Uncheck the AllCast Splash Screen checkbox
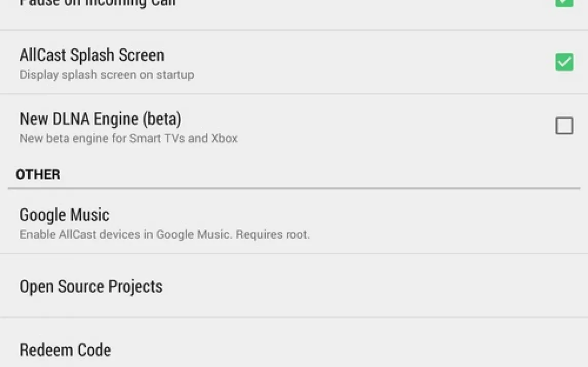588x367 pixels. 564,62
